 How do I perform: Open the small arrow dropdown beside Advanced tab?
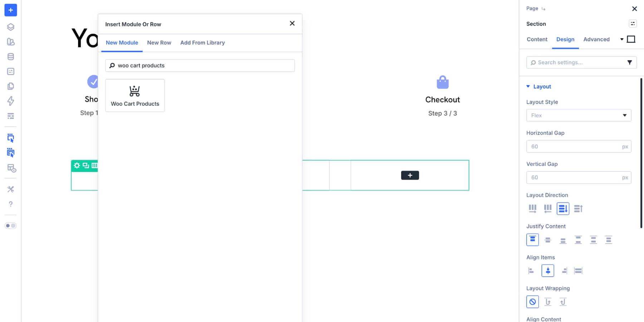pos(622,39)
